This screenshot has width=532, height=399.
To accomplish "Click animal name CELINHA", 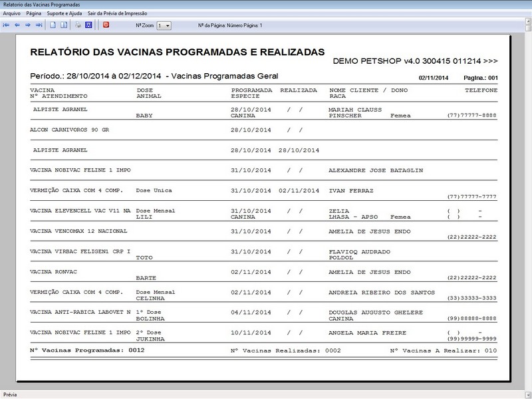I will pyautogui.click(x=150, y=298).
